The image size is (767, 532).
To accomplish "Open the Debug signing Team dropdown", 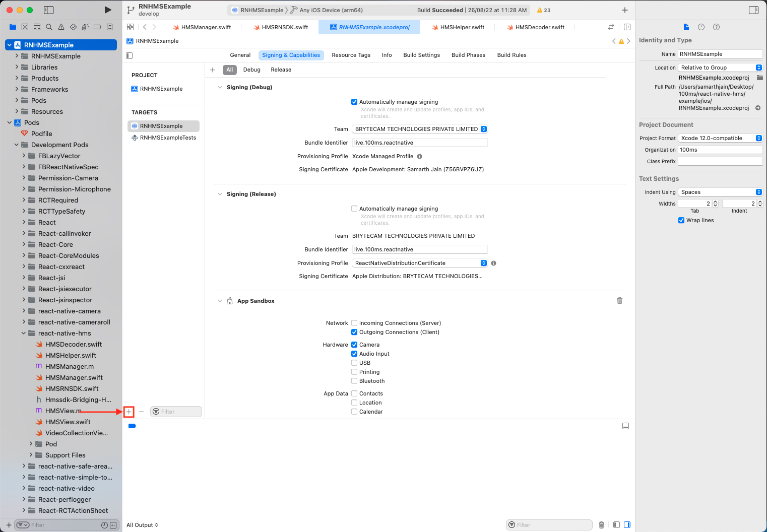I will click(420, 129).
